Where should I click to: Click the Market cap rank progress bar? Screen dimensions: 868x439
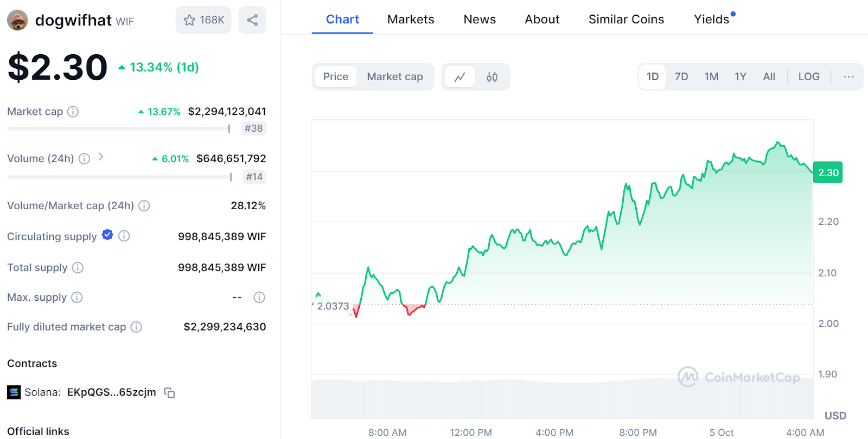click(x=119, y=128)
